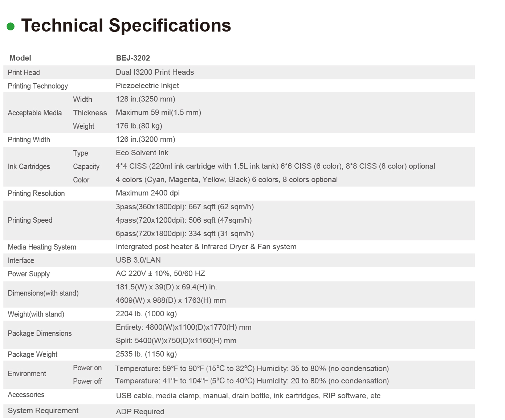505x420 pixels.
Task: Select the Dual I3200 Print Heads value
Action: point(155,72)
